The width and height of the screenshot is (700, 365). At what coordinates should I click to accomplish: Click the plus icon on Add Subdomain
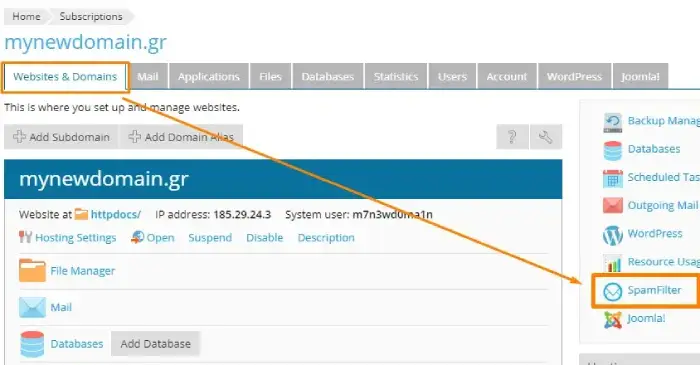coord(19,136)
